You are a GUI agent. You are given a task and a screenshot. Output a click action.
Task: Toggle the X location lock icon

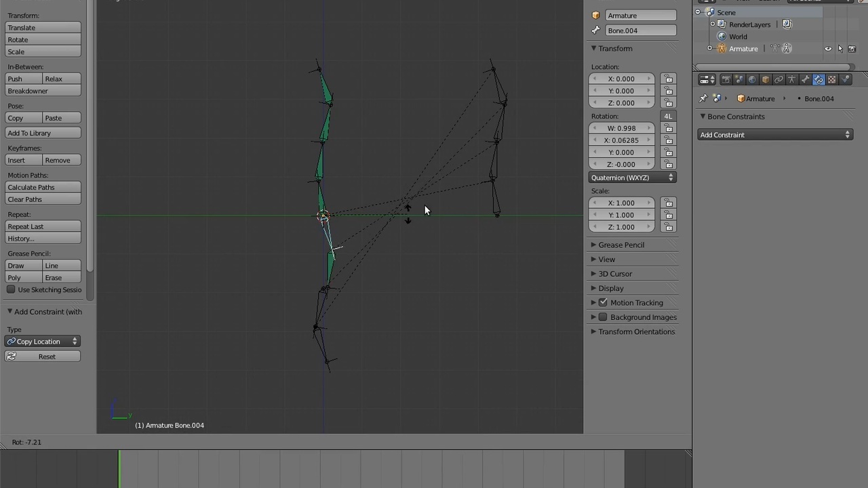(x=669, y=79)
